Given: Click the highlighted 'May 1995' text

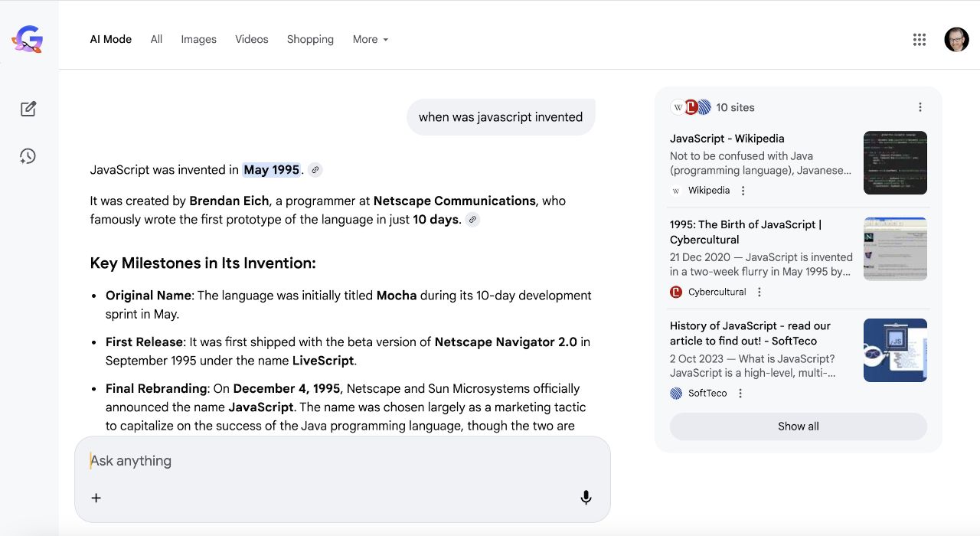Looking at the screenshot, I should 272,170.
